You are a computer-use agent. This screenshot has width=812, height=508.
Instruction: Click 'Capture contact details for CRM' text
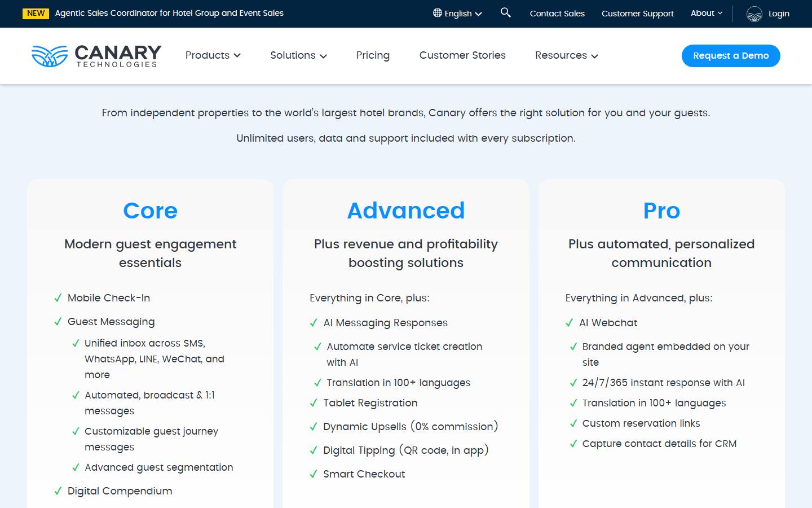click(659, 444)
